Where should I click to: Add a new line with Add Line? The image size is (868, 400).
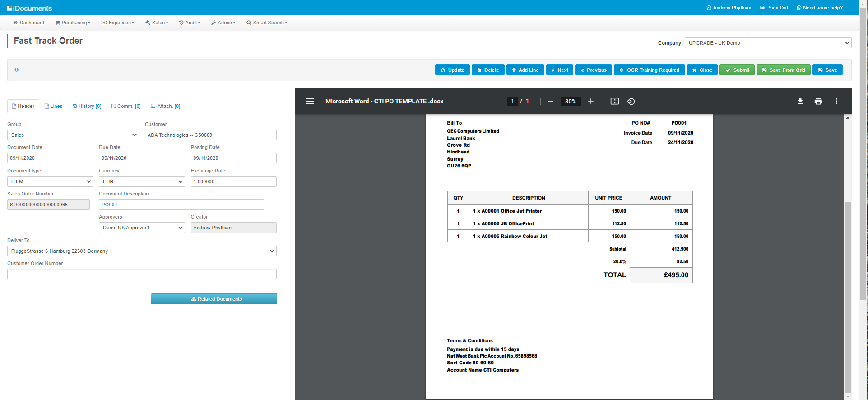pyautogui.click(x=525, y=70)
